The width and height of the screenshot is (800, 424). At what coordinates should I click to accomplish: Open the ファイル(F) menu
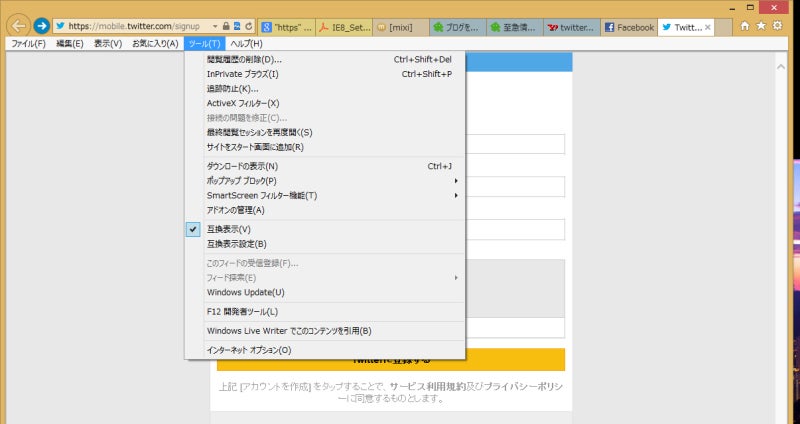tap(27, 44)
